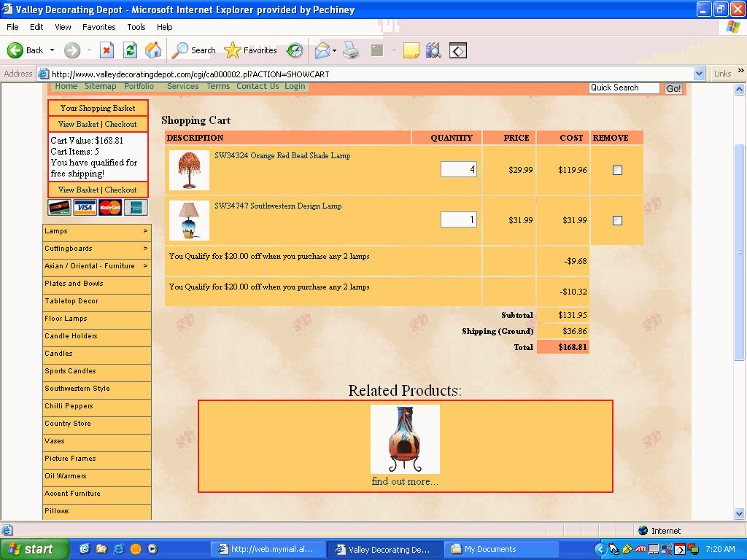Image resolution: width=747 pixels, height=560 pixels.
Task: Open the History toolbar icon
Action: pos(295,50)
